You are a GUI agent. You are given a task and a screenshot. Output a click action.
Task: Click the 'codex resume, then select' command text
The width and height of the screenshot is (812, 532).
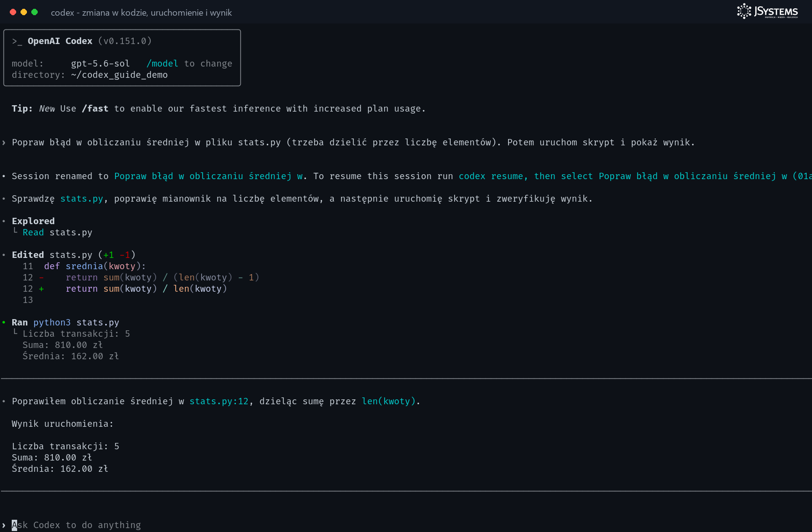(x=526, y=176)
